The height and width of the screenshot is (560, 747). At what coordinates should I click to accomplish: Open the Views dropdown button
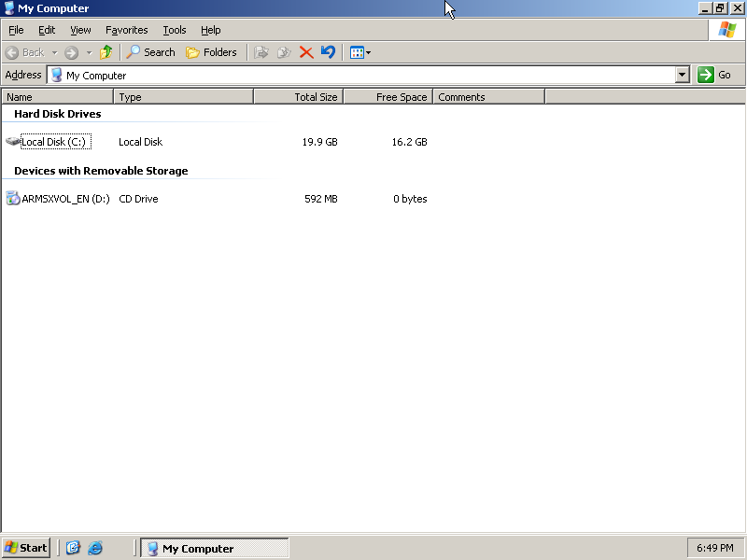coord(360,52)
